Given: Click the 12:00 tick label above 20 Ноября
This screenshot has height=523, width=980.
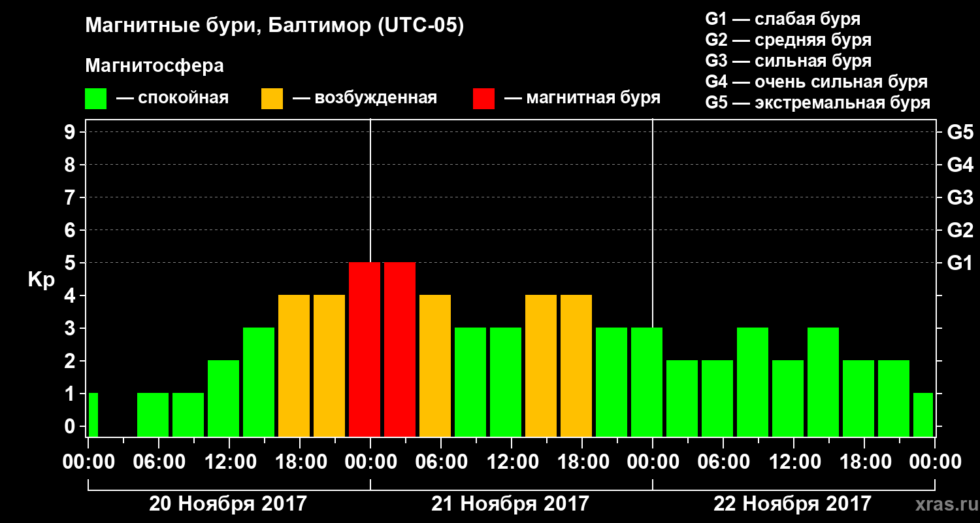Looking at the screenshot, I should [229, 462].
